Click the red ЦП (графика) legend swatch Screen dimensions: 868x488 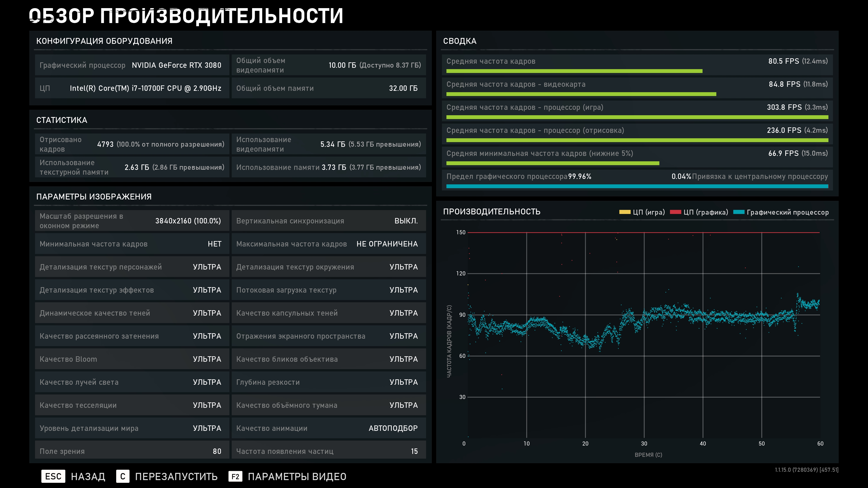pos(675,212)
